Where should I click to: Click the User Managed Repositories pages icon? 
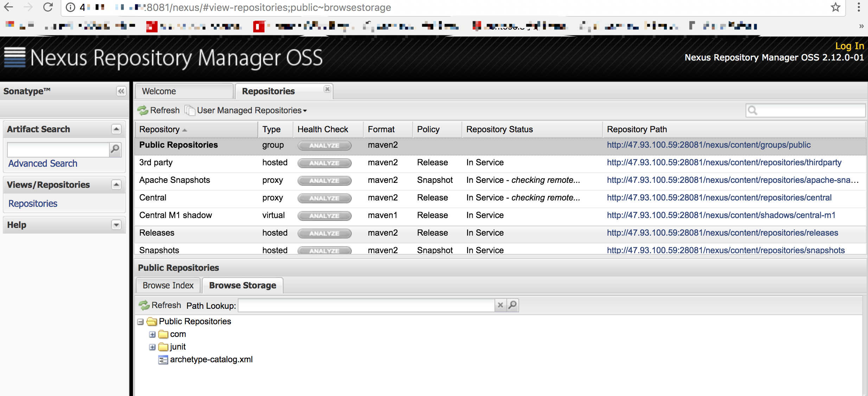point(190,110)
